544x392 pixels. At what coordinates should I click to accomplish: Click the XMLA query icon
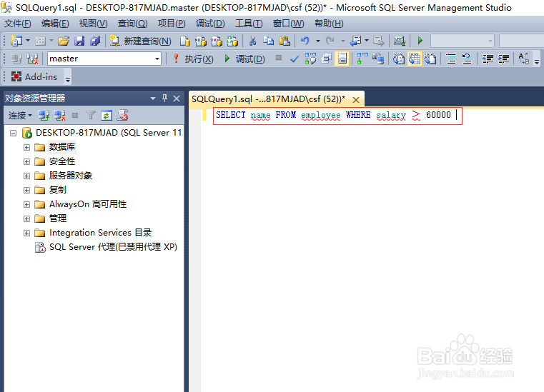[x=232, y=41]
